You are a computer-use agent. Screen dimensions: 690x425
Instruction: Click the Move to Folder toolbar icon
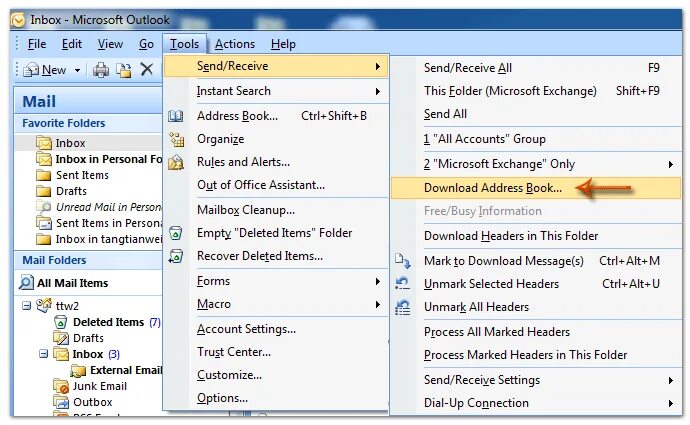(x=124, y=70)
